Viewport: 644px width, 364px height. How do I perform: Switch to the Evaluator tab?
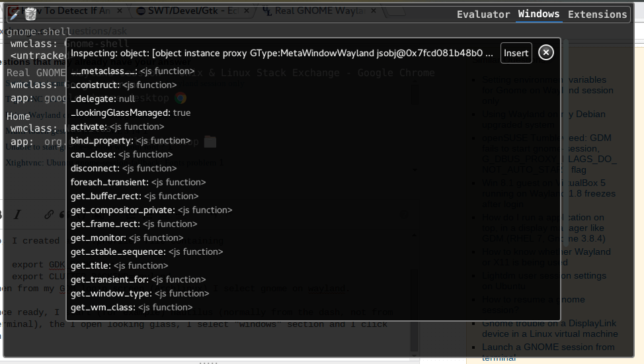(x=483, y=15)
